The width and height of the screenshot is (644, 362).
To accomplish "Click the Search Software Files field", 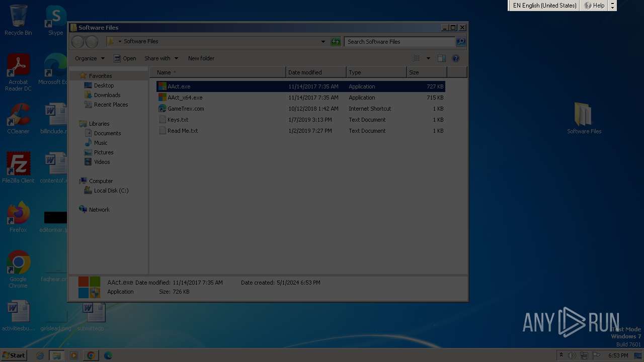I will coord(400,42).
